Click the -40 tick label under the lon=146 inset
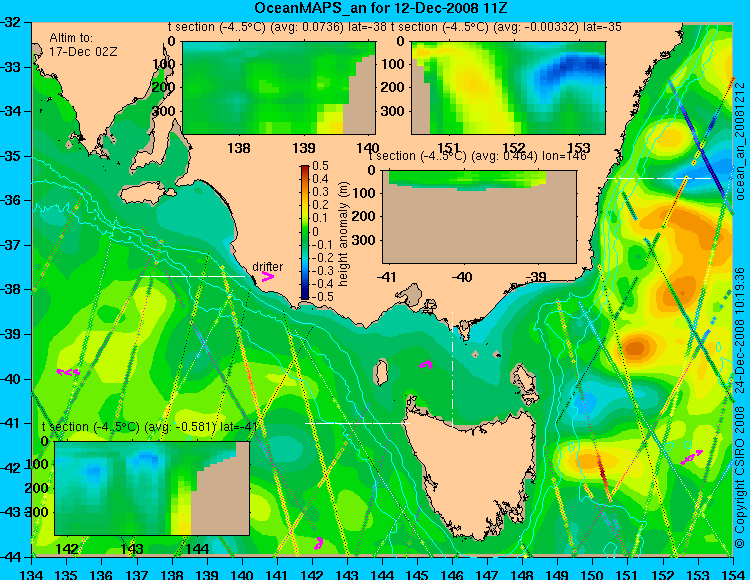This screenshot has height=580, width=750. coord(462,277)
